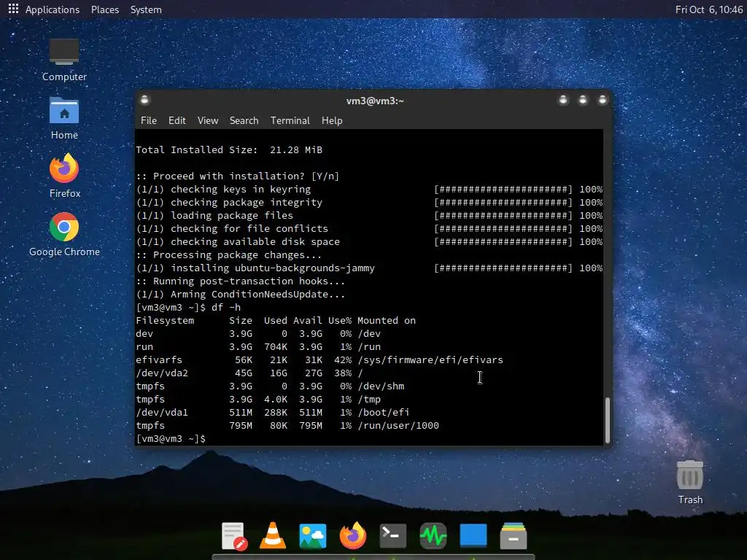This screenshot has height=560, width=747.
Task: Click 'Proceed with installation? [Y/n]' line
Action: click(237, 176)
